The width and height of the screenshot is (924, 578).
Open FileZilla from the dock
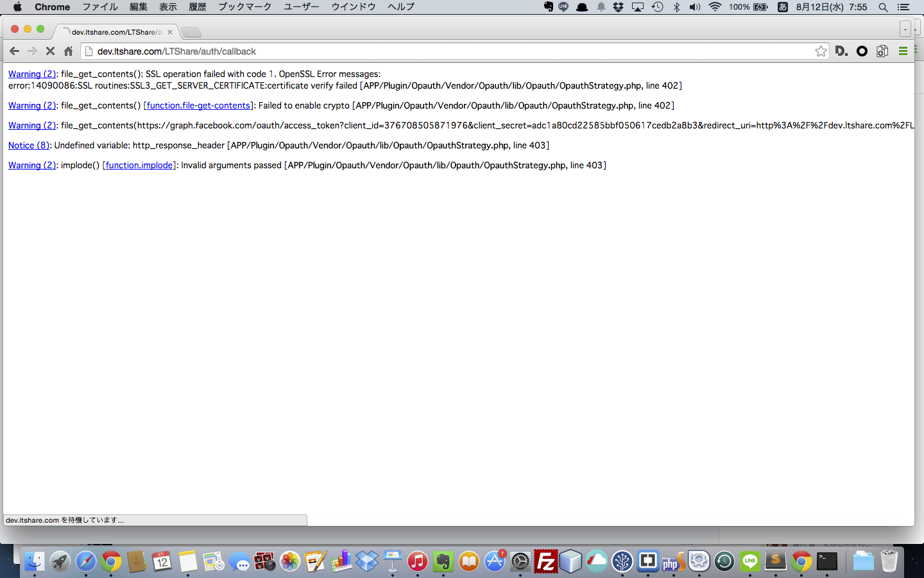click(545, 562)
